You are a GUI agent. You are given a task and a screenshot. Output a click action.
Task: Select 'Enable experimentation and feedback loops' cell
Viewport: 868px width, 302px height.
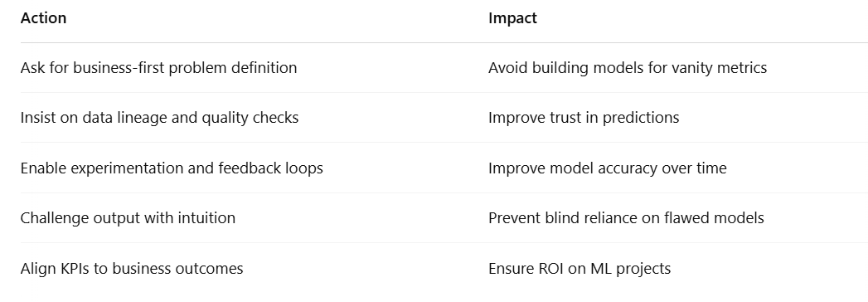click(172, 168)
